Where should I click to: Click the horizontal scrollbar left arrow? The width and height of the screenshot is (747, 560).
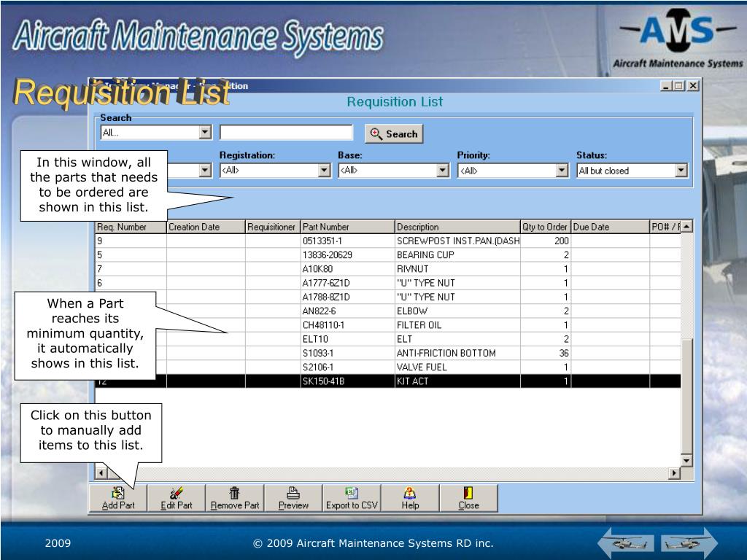click(x=101, y=472)
